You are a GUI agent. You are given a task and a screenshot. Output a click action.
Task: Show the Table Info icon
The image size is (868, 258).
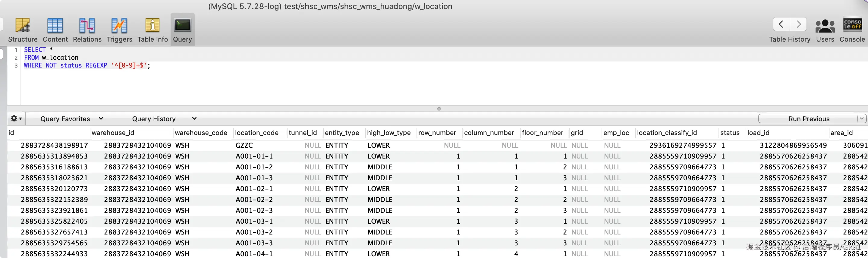pyautogui.click(x=152, y=26)
